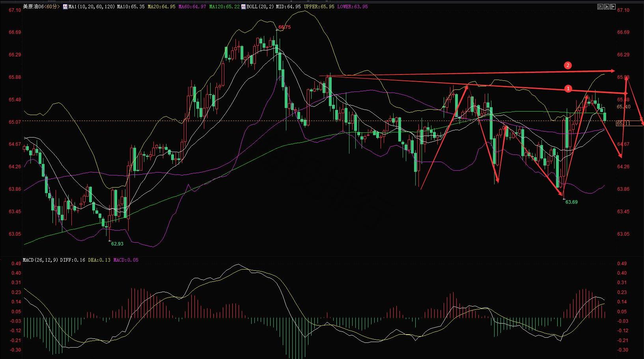Select the red circle marker numbered 1
Image resolution: width=644 pixels, height=359 pixels.
coord(568,89)
